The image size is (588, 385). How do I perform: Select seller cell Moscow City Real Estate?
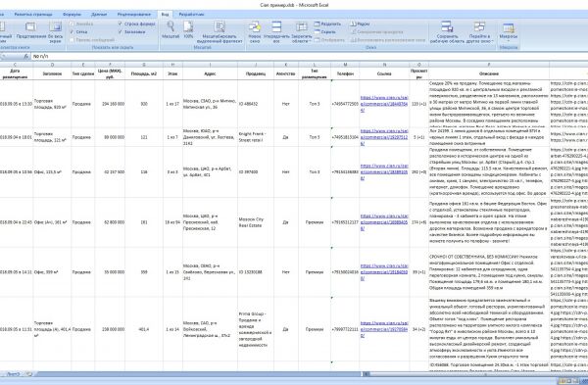click(x=256, y=222)
